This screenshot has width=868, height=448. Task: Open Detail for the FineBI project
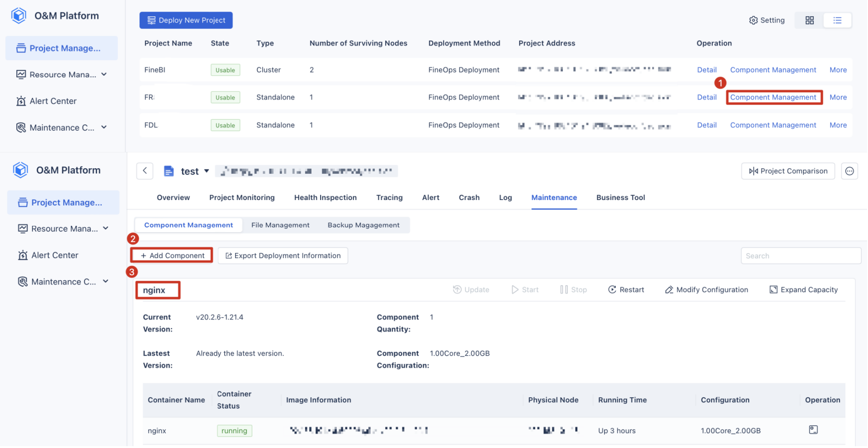(x=707, y=70)
